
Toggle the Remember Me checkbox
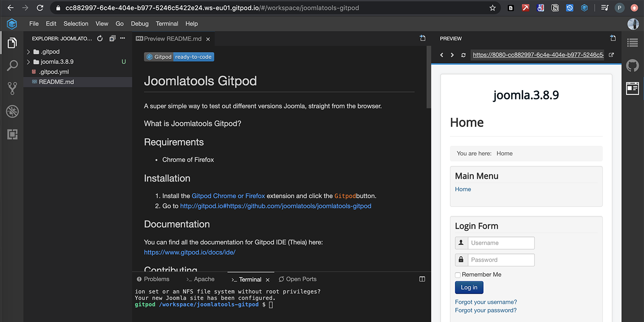click(458, 275)
